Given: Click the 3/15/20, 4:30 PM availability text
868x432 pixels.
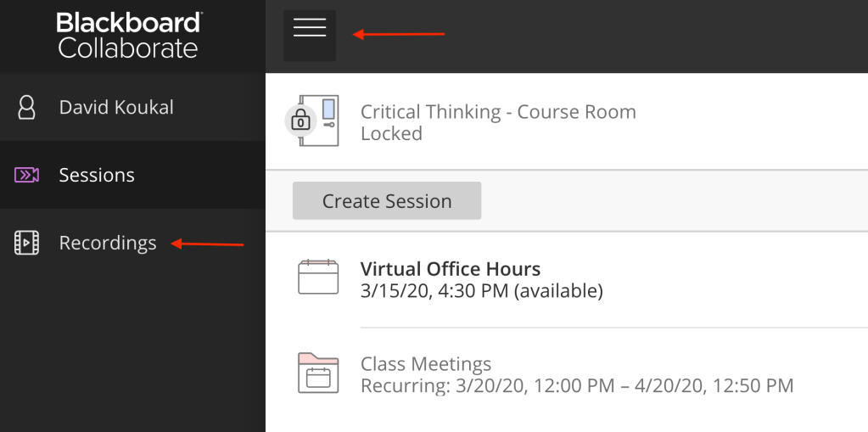Looking at the screenshot, I should tap(481, 291).
